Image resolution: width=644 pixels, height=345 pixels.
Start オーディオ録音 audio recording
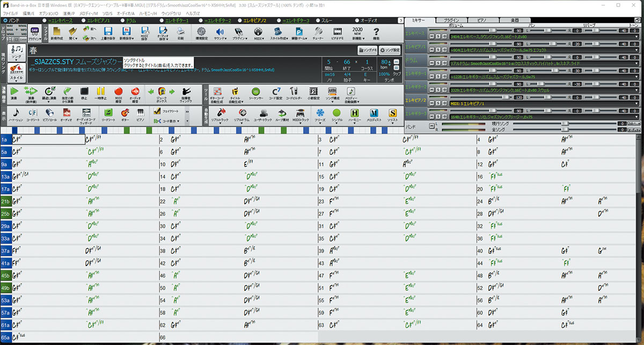tap(135, 94)
